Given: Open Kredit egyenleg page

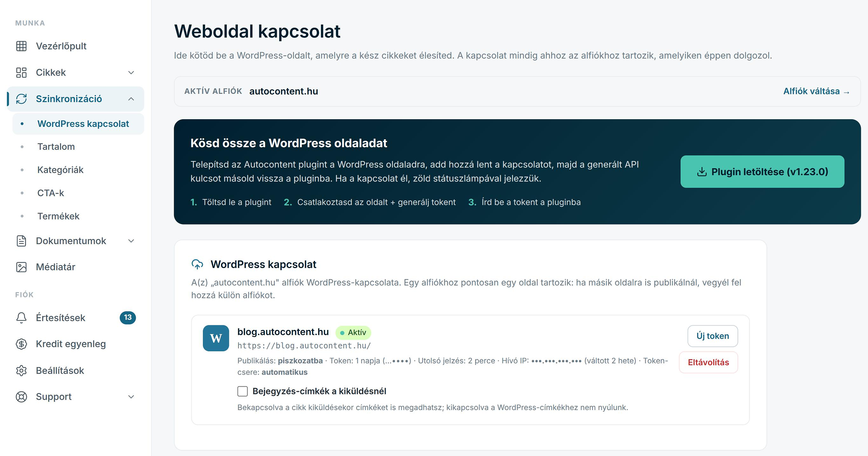Looking at the screenshot, I should [x=75, y=344].
